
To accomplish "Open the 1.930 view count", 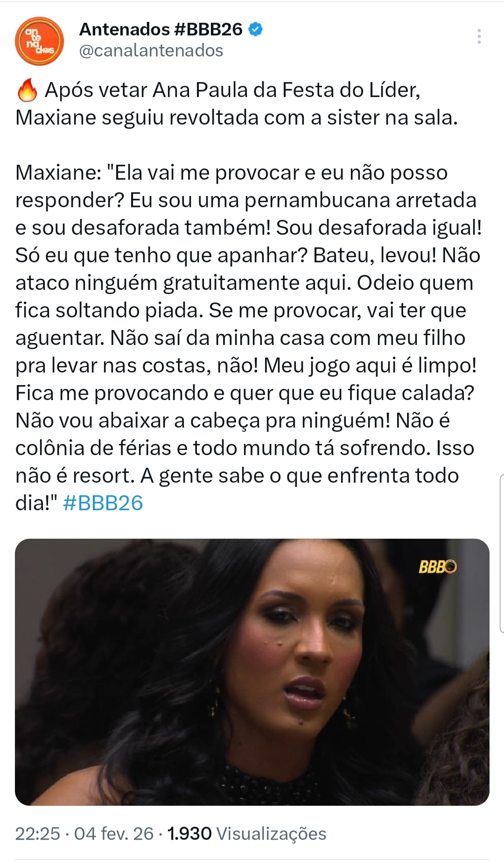I will tap(189, 834).
